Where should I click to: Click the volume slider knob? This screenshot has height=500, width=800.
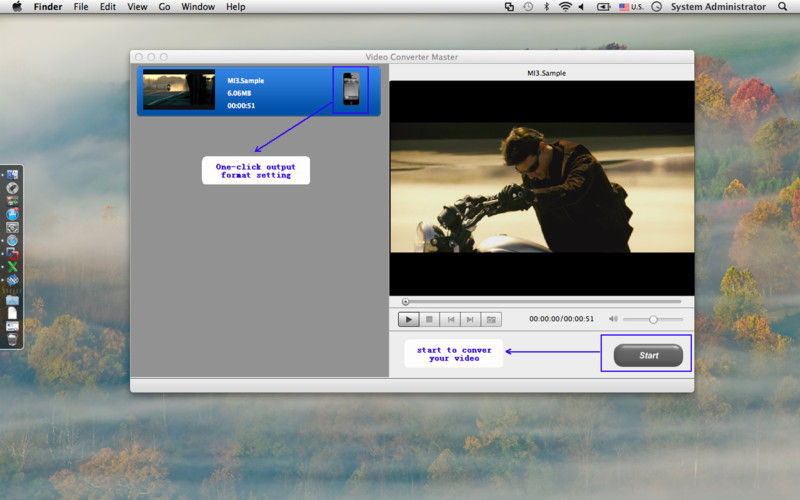point(653,319)
